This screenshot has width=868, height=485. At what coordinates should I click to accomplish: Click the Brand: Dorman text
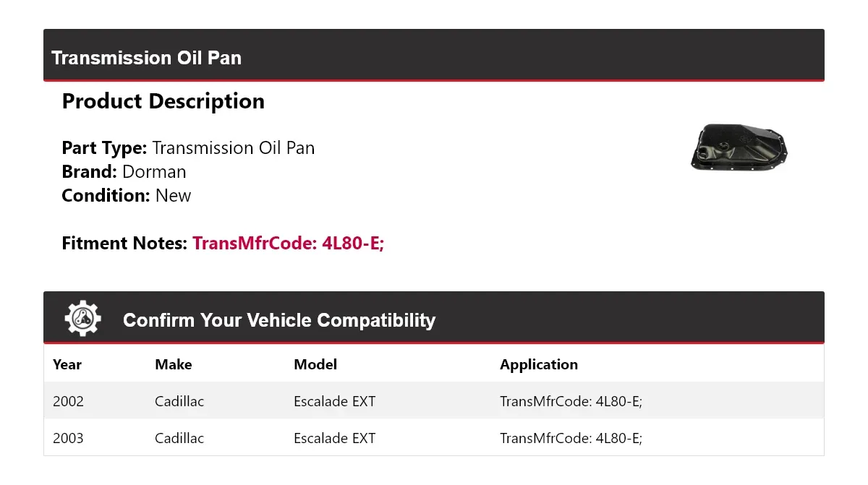(x=124, y=172)
